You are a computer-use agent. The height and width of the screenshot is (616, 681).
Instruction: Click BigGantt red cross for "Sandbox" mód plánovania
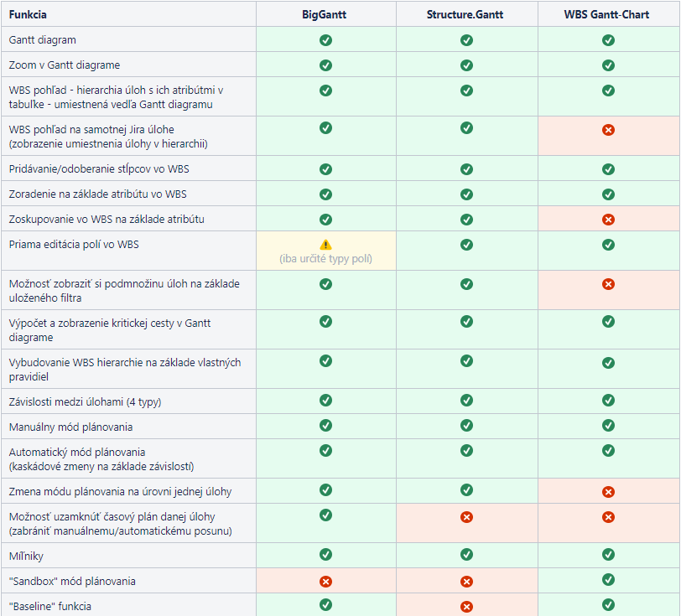click(x=325, y=582)
